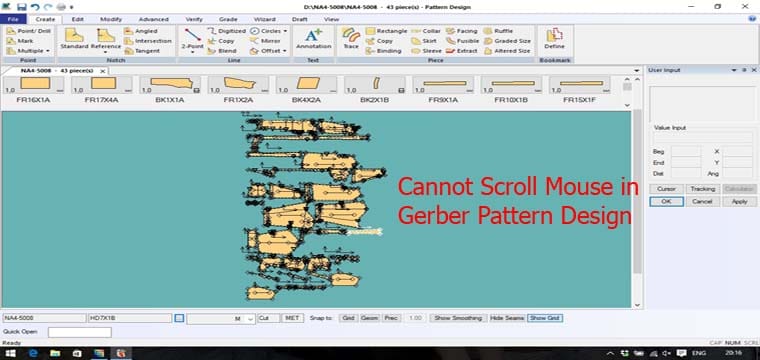This screenshot has width=760, height=360.
Task: Toggle Snap to Grid button
Action: coord(348,318)
